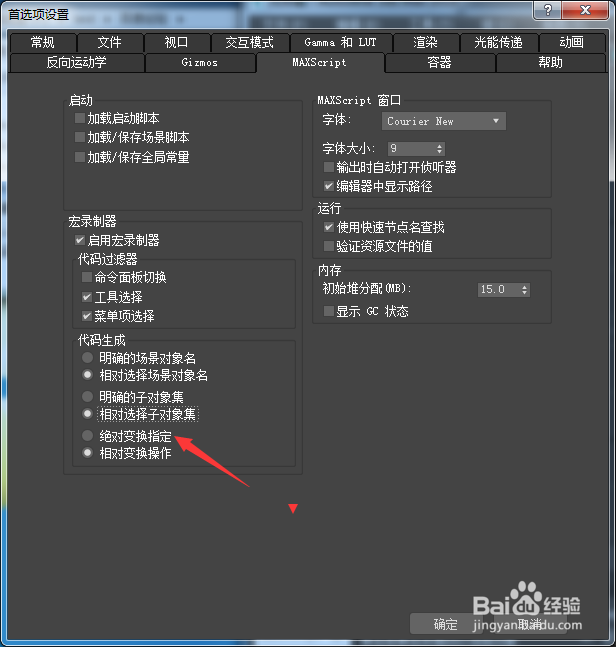Switch to the 渲染 tab
Viewport: 616px width, 647px height.
pyautogui.click(x=425, y=42)
